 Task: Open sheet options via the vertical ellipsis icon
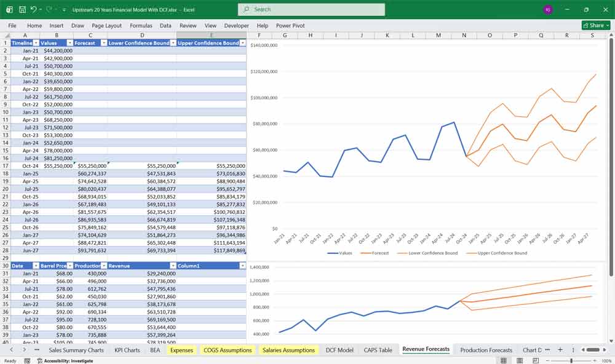tap(573, 349)
